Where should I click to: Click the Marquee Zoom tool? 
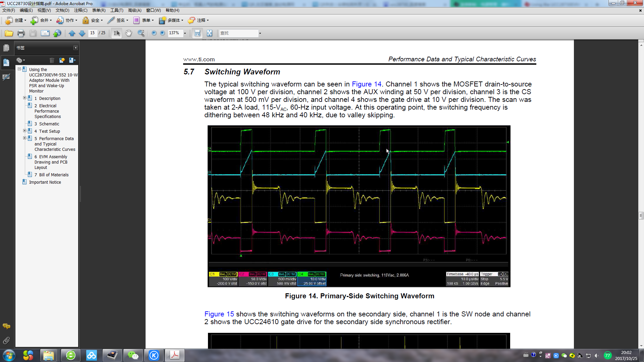pyautogui.click(x=141, y=33)
